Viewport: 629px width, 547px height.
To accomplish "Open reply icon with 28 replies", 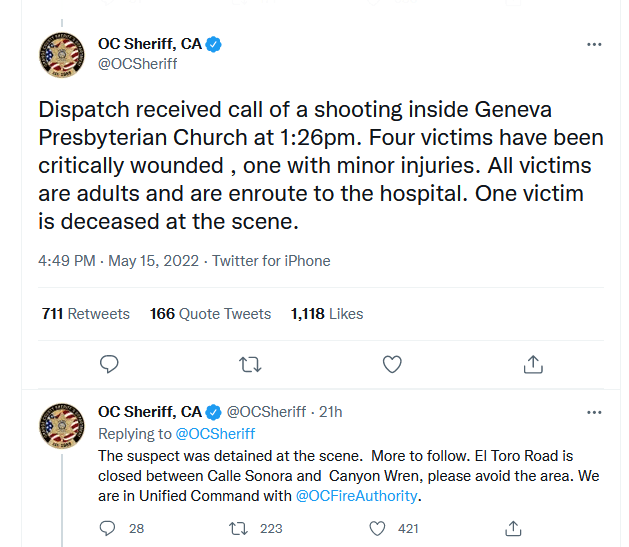I will 107,528.
